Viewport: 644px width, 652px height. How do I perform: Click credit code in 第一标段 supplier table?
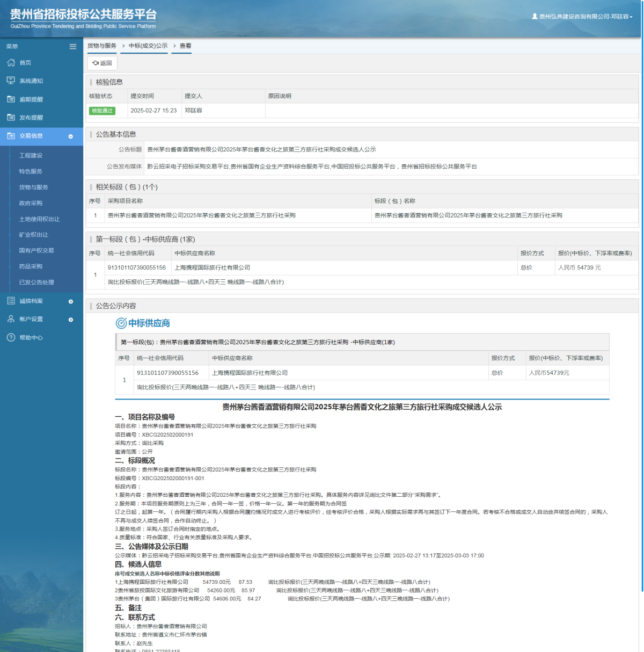tap(137, 267)
